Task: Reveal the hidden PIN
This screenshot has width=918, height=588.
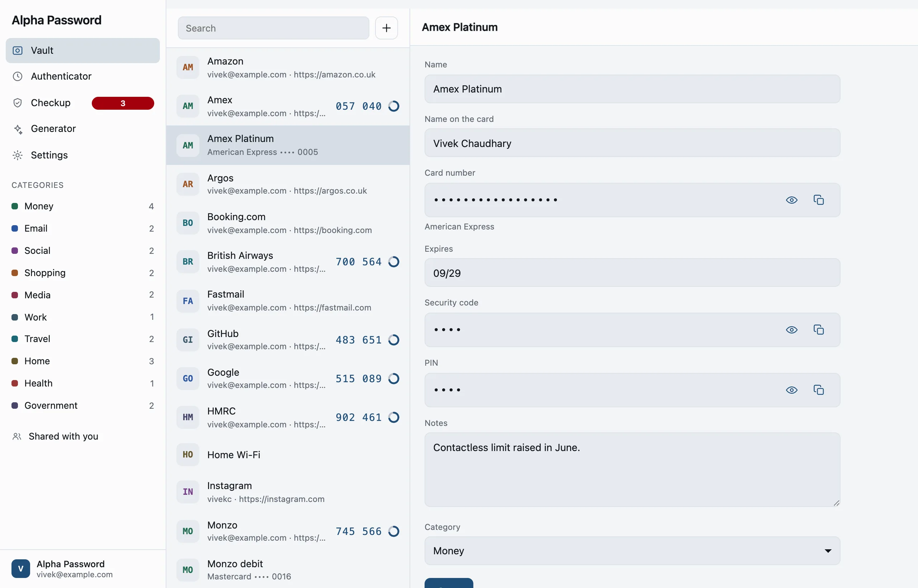Action: [x=792, y=390]
